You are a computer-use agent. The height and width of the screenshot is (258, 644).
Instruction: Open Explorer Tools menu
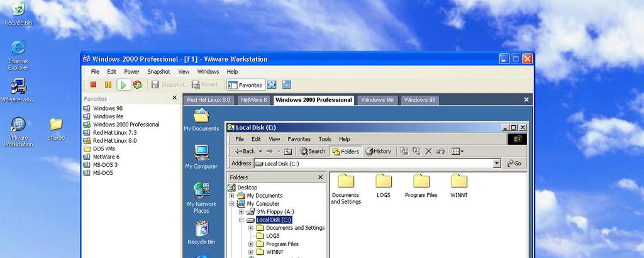(x=325, y=139)
